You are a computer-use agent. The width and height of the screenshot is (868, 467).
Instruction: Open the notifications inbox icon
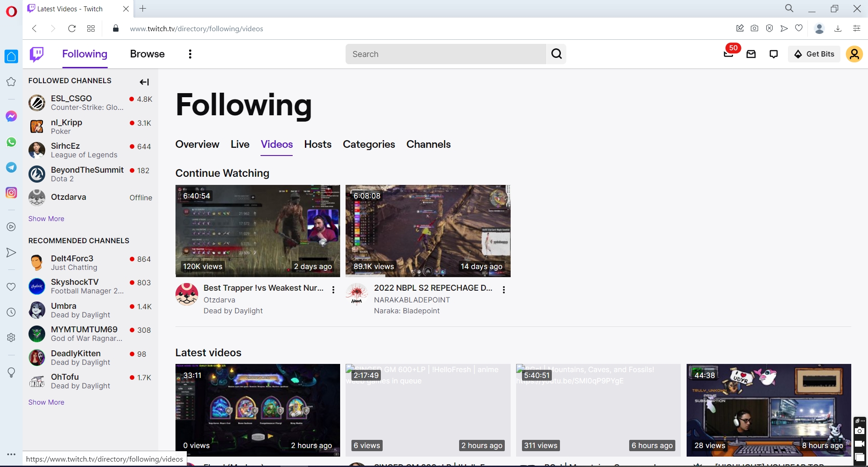(751, 54)
